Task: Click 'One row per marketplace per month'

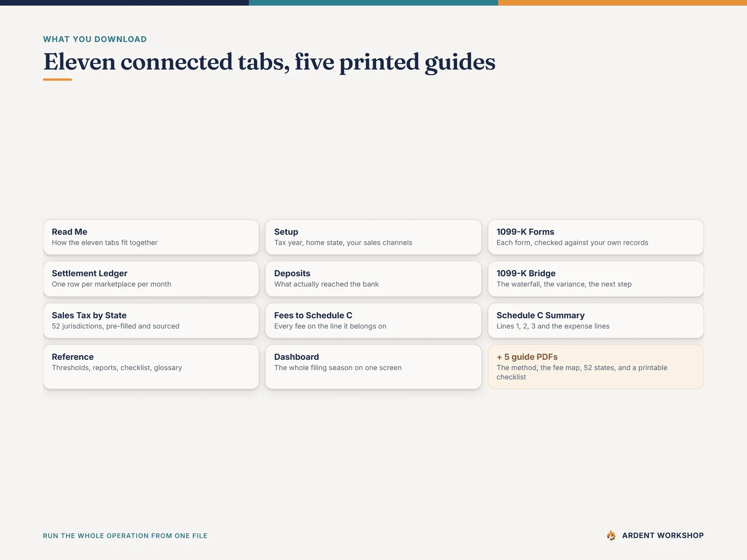Action: tap(112, 284)
